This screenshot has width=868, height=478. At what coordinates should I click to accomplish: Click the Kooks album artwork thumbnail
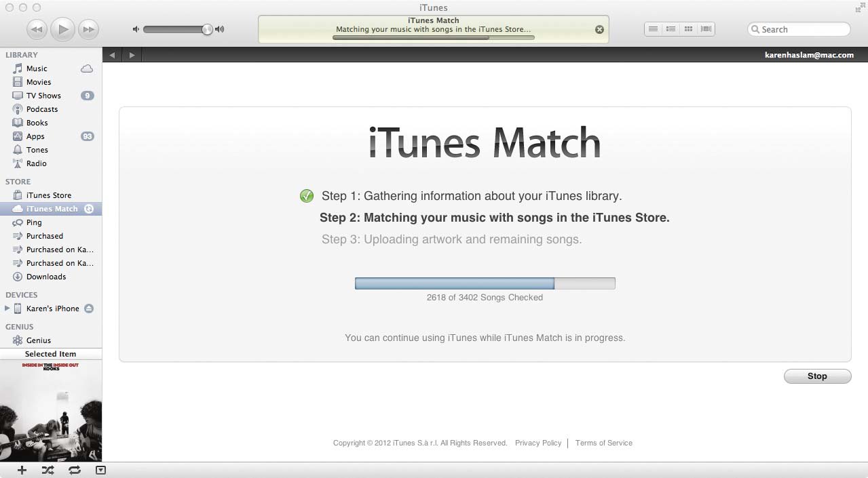[x=51, y=411]
